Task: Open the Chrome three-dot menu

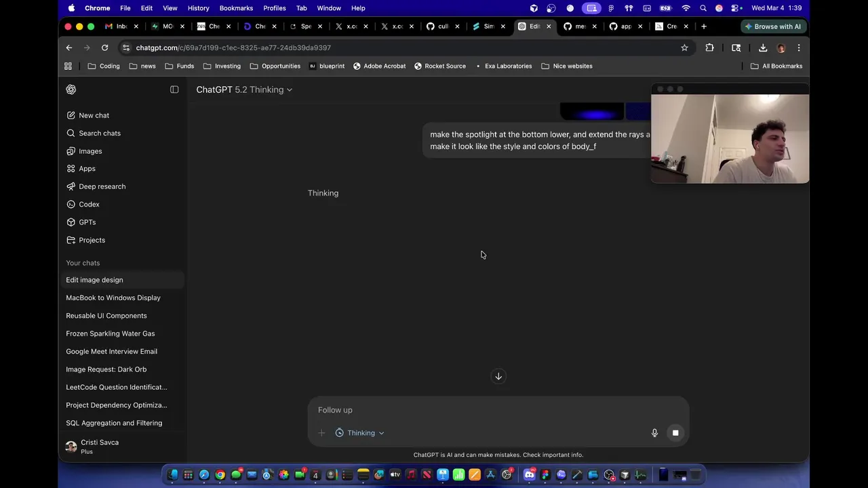Action: tap(799, 47)
